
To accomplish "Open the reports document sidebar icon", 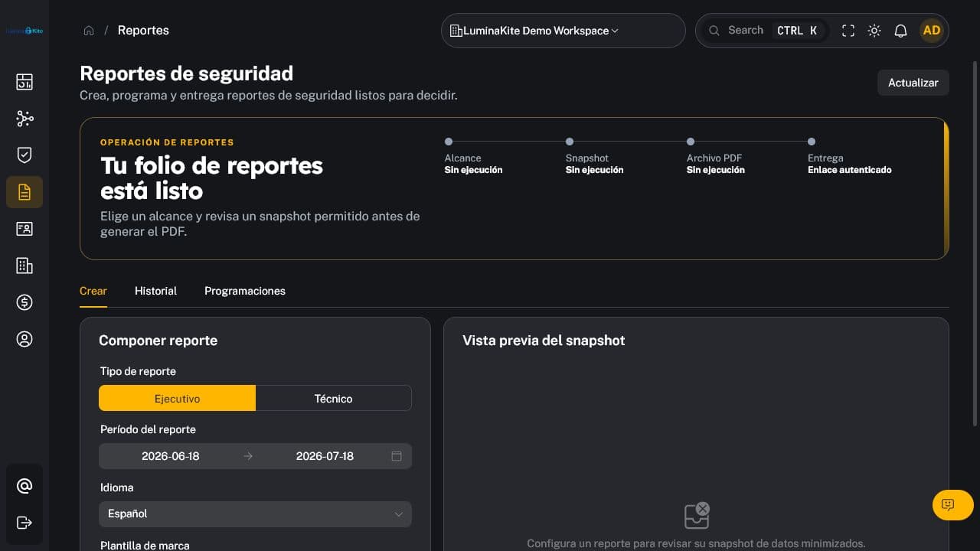I will coord(24,192).
